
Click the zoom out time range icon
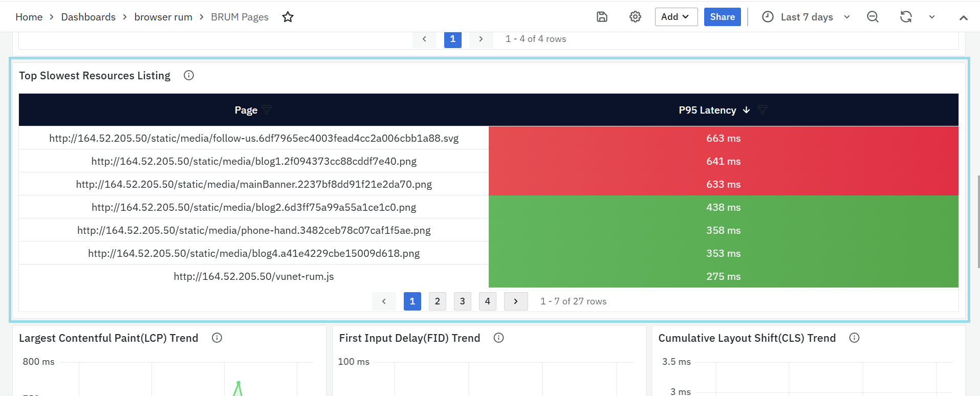[x=873, y=17]
